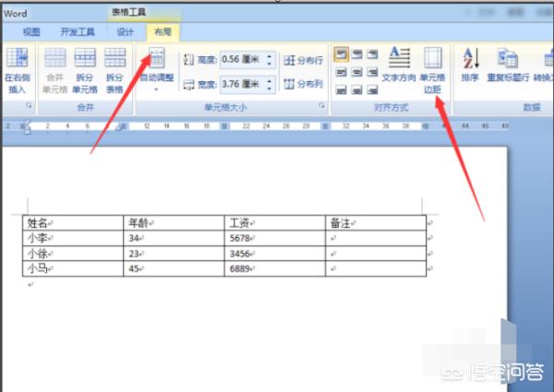Image resolution: width=554 pixels, height=392 pixels.
Task: Click the Sort (排序) icon
Action: tap(470, 66)
